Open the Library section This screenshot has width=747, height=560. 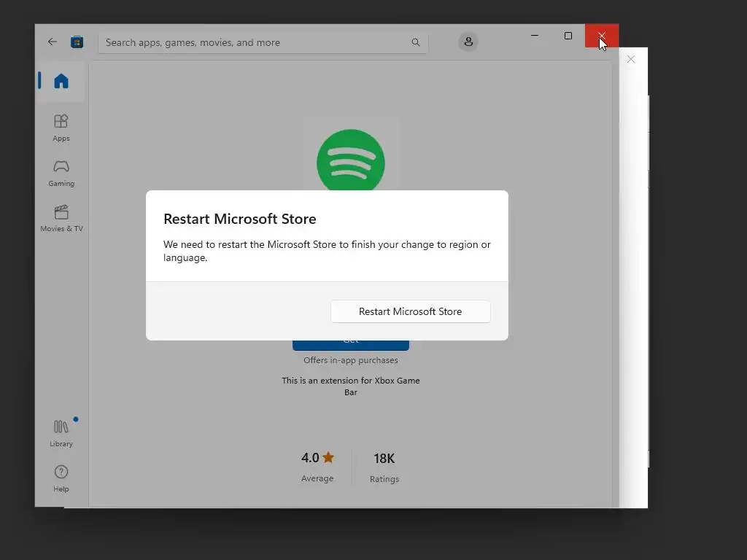click(61, 433)
